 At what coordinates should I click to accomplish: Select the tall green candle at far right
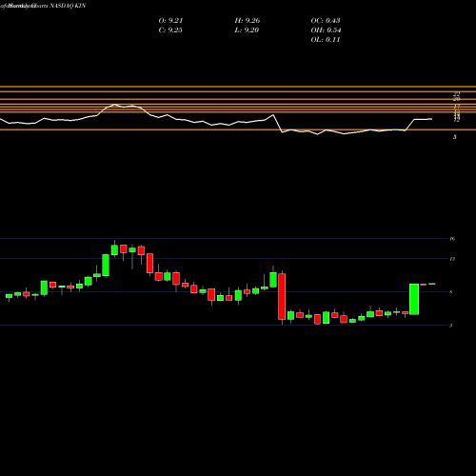pos(414,299)
